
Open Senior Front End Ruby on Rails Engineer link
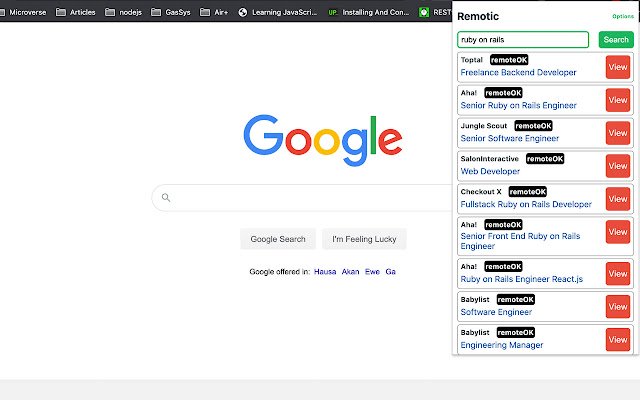coord(520,241)
